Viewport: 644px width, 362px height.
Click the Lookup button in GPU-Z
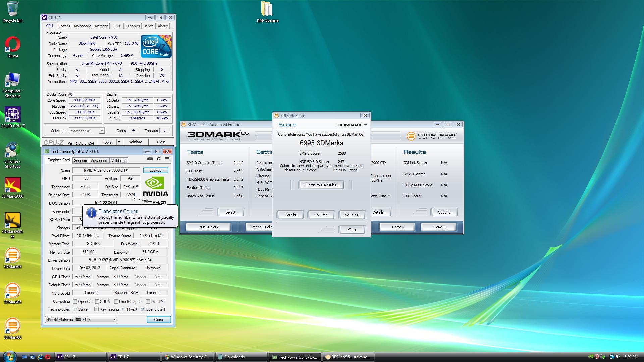pyautogui.click(x=155, y=170)
